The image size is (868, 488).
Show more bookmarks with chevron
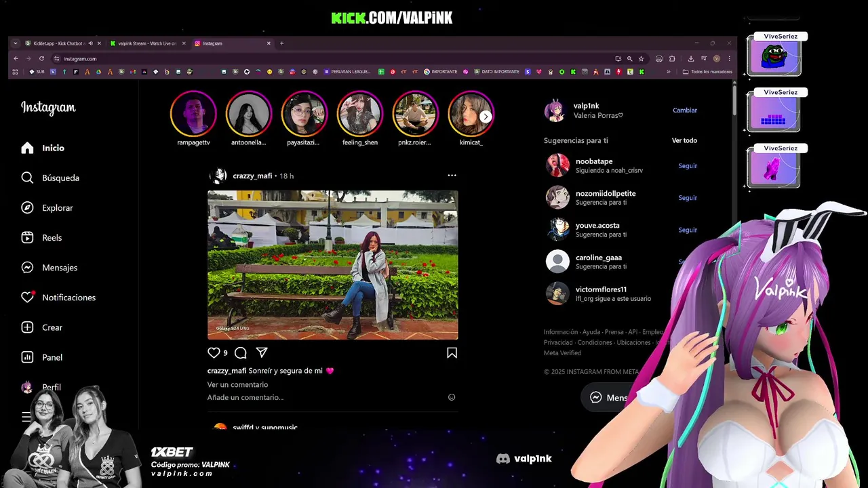pyautogui.click(x=669, y=71)
